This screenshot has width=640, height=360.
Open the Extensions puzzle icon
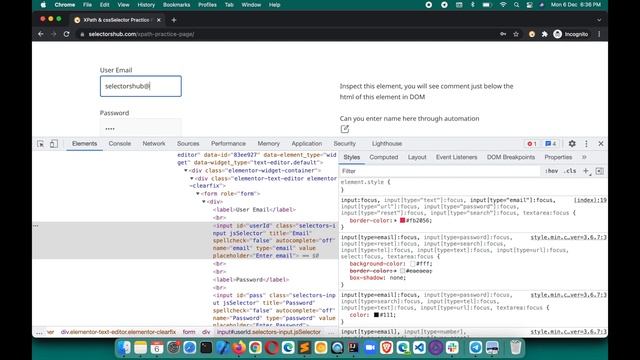[544, 34]
